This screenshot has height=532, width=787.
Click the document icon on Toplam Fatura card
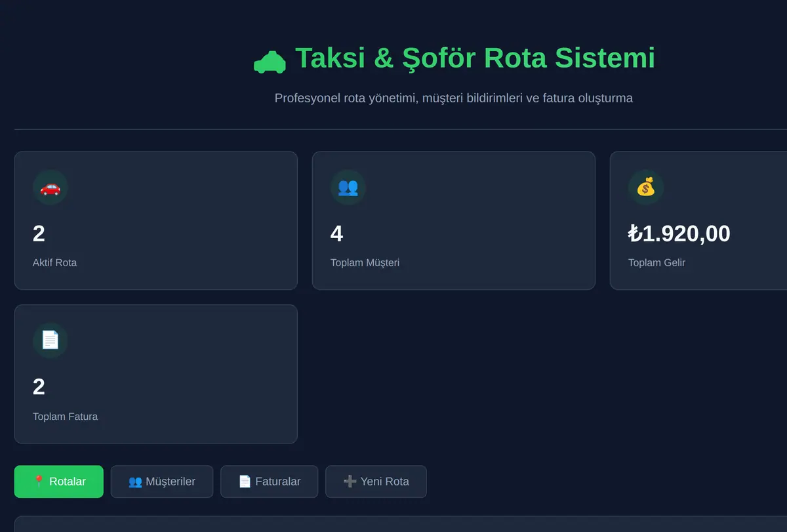(x=50, y=340)
